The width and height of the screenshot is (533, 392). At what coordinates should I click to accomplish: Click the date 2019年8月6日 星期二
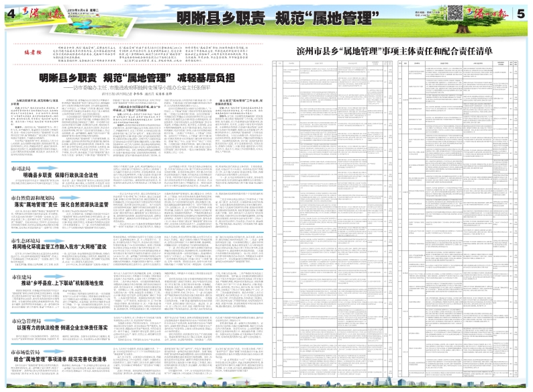coord(83,11)
